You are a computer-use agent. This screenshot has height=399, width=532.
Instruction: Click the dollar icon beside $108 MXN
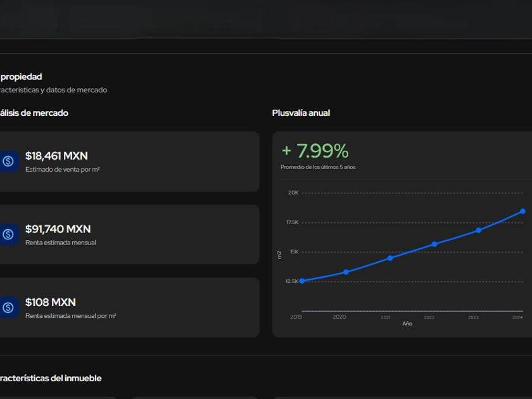coord(8,308)
